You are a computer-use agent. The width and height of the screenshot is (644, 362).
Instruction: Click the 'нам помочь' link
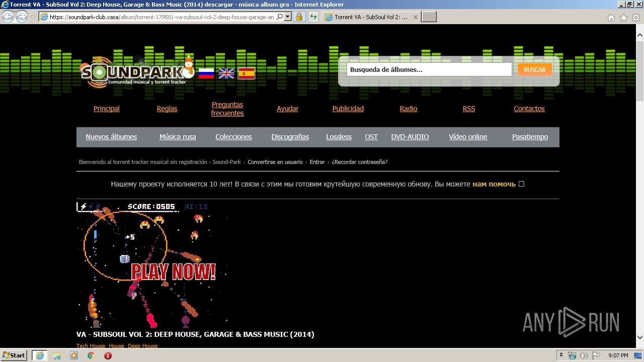tap(494, 184)
